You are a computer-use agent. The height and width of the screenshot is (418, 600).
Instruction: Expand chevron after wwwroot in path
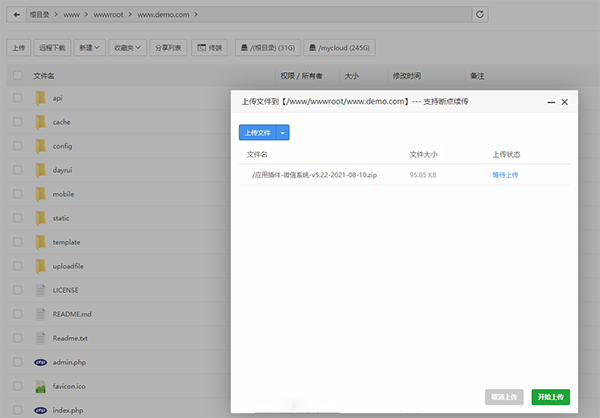pyautogui.click(x=130, y=15)
